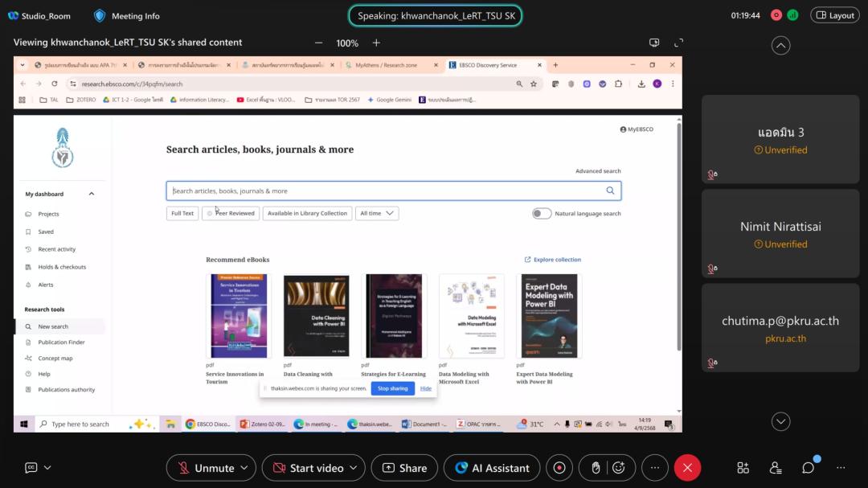Click the Share button

[x=404, y=468]
